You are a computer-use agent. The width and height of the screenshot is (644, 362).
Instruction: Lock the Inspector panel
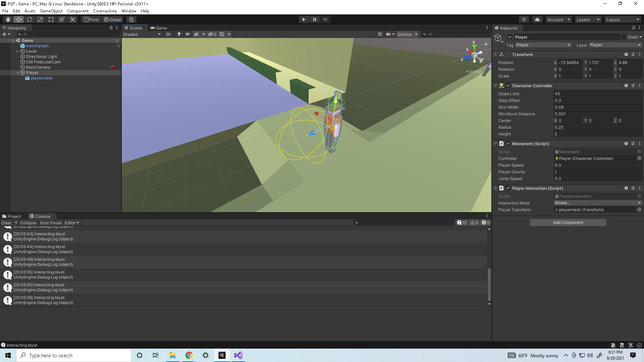pyautogui.click(x=634, y=28)
